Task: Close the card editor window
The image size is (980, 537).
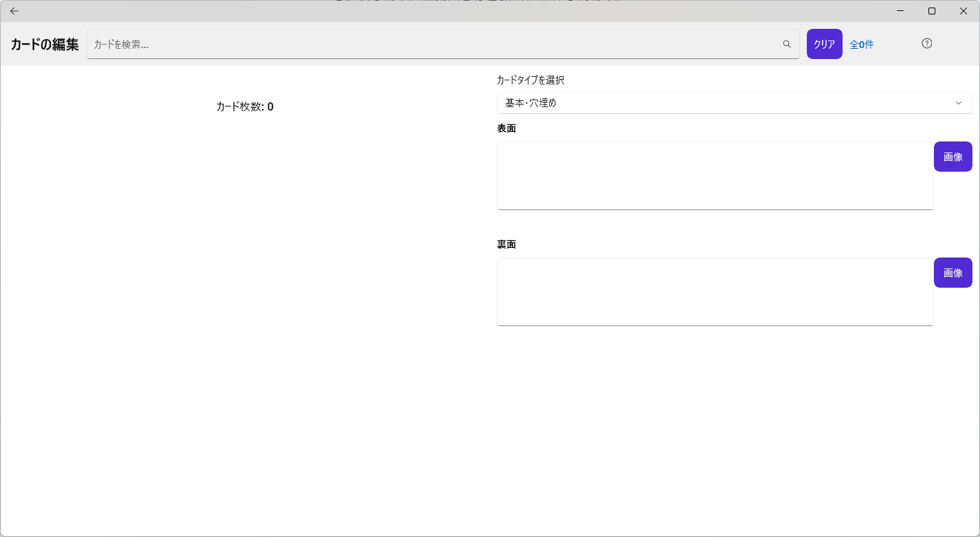Action: 964,11
